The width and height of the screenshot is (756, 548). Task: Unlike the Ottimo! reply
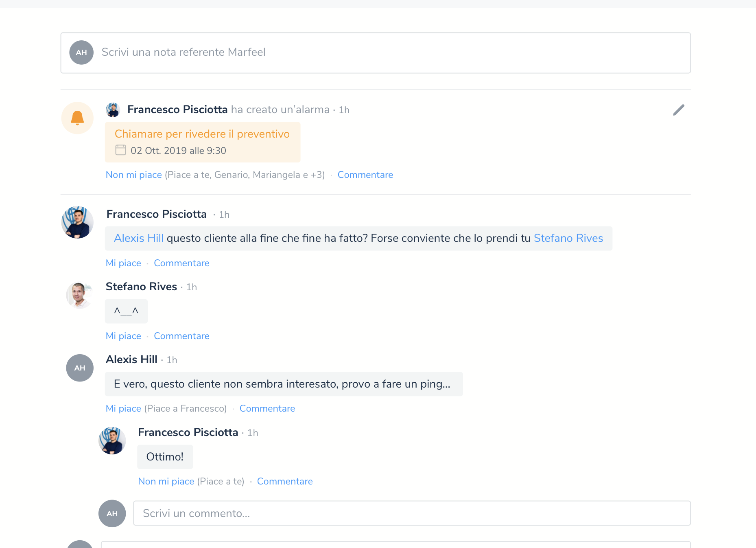pyautogui.click(x=166, y=481)
